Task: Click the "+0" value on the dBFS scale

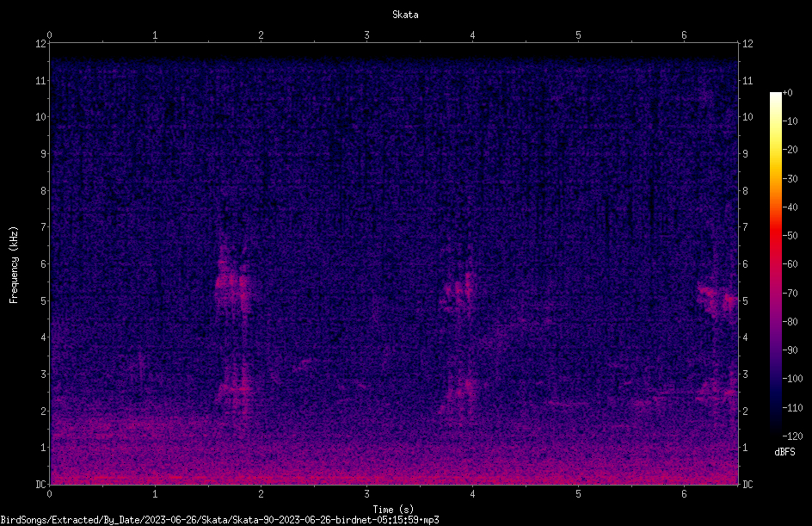Action: coord(787,93)
